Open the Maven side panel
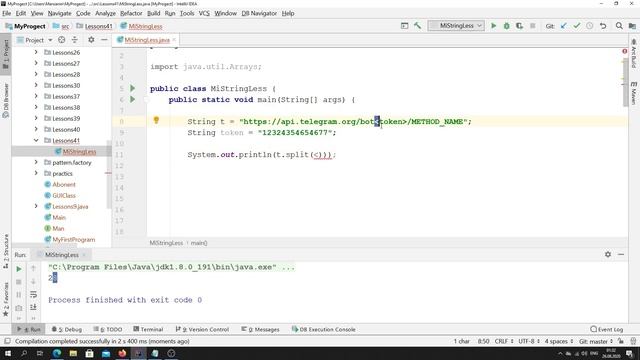This screenshot has width=640, height=360. point(633,93)
